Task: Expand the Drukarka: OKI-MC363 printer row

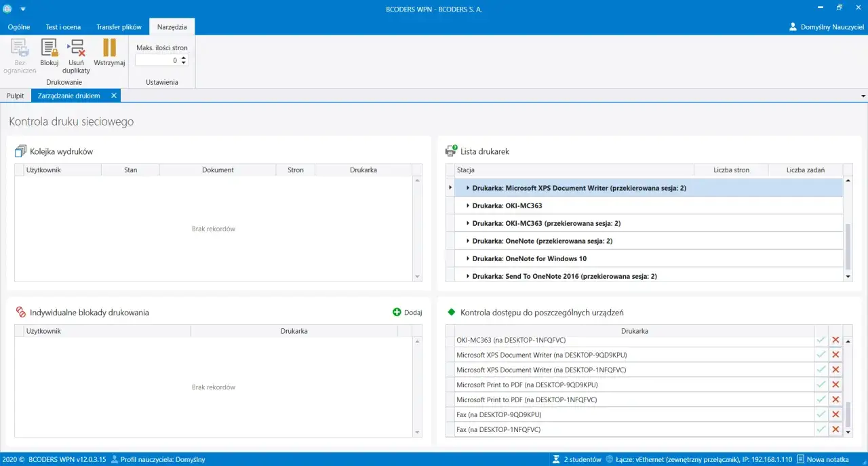Action: 468,206
